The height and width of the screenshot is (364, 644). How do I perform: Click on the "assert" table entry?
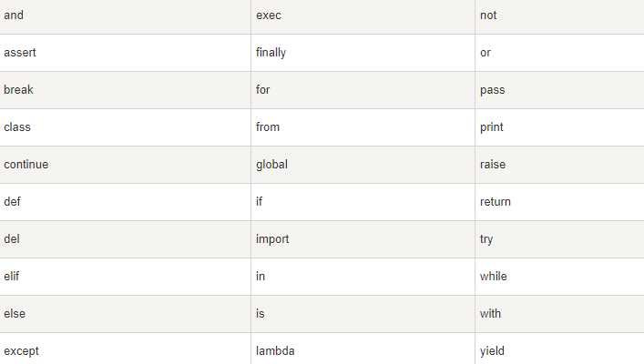[x=20, y=53]
